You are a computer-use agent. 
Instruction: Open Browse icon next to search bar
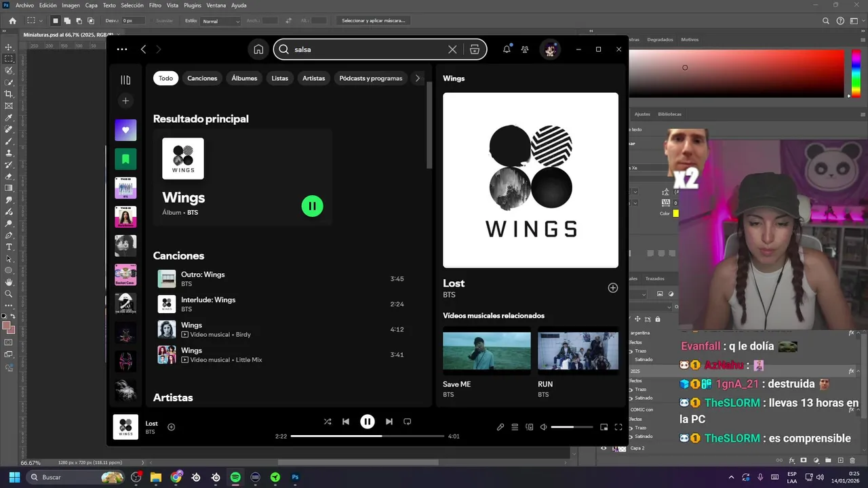coord(475,49)
